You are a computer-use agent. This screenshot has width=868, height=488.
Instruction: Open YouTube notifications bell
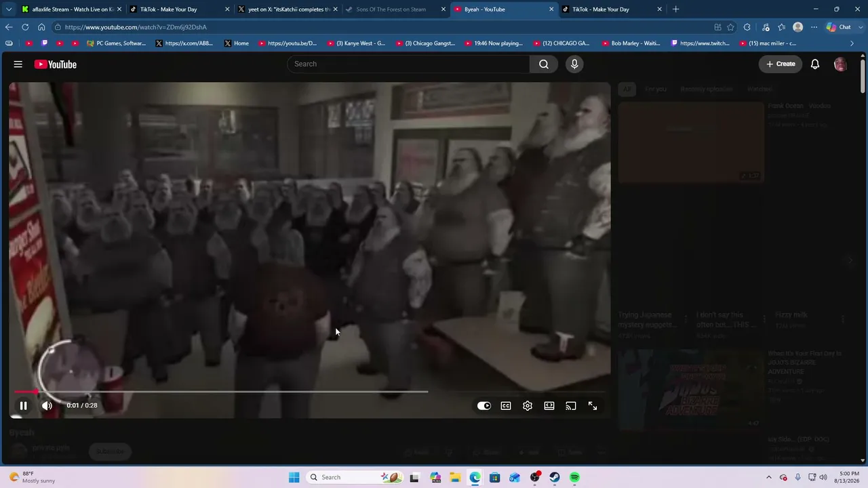(815, 64)
